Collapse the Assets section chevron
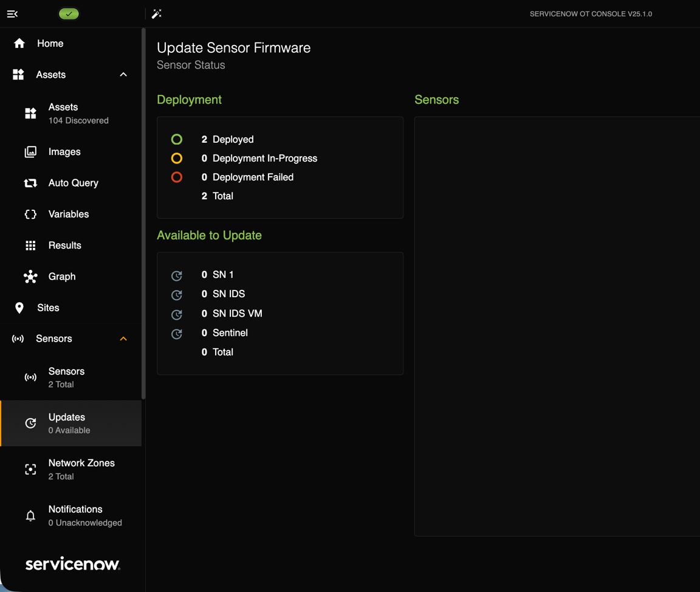700x592 pixels. coord(124,75)
